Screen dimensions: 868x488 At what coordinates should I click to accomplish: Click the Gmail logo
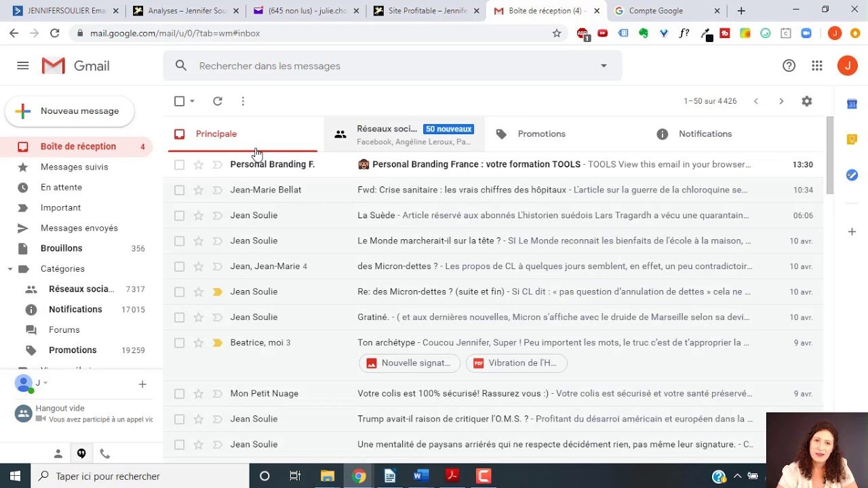[x=75, y=66]
